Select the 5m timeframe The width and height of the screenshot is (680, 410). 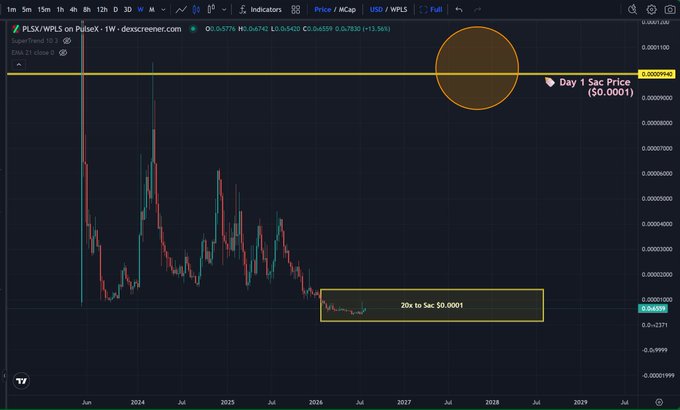[26, 9]
